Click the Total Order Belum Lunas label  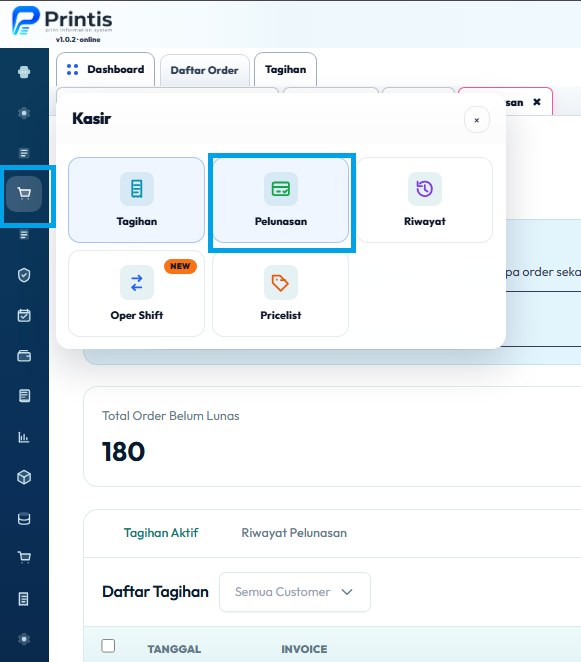171,416
